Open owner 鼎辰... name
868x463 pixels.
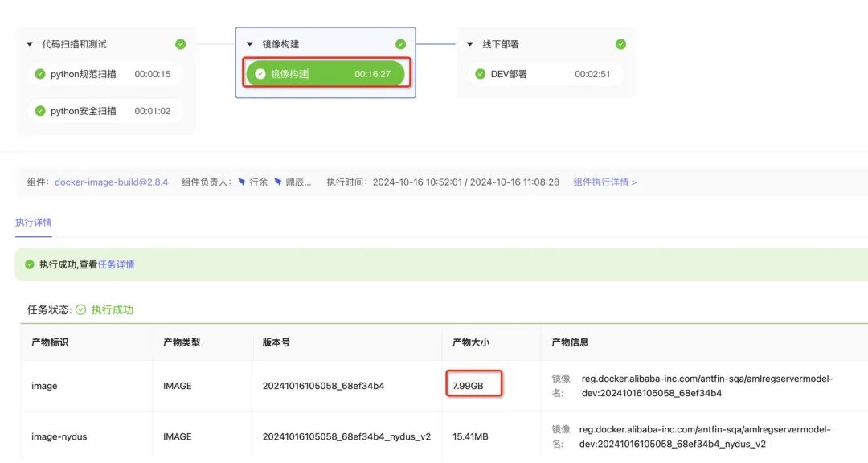(298, 182)
